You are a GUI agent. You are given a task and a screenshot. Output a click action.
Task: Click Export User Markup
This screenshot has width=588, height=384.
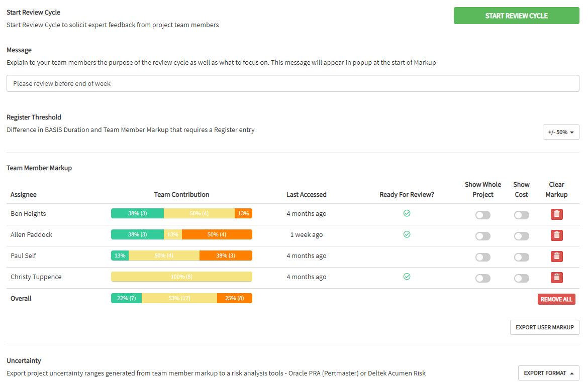click(x=544, y=327)
